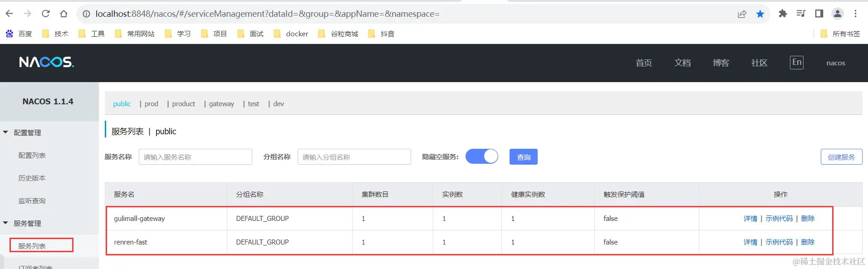The width and height of the screenshot is (868, 269).
Task: Open the browser three-dot menu
Action: (x=856, y=14)
